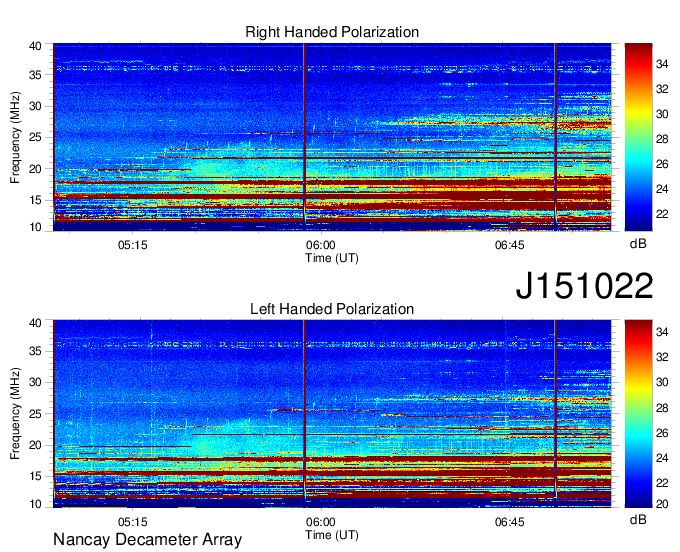The height and width of the screenshot is (552, 680).
Task: Click the Left Handed Polarization title
Action: coord(332,309)
